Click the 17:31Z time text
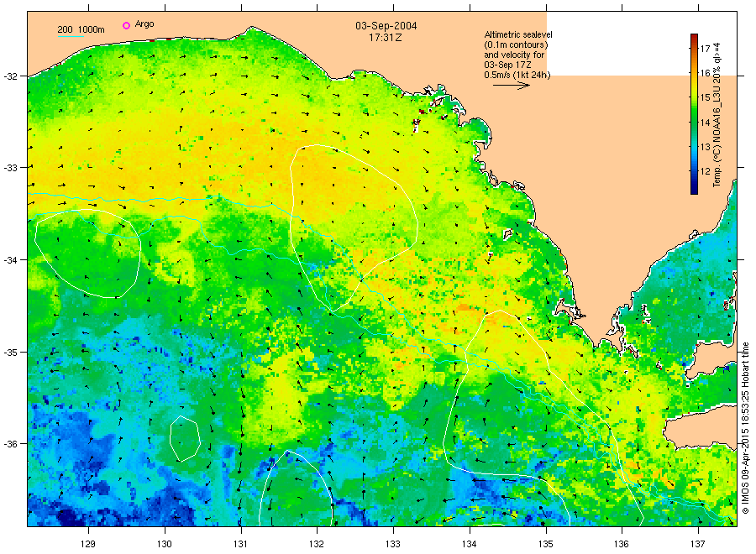This screenshot has height=554, width=756. [386, 38]
